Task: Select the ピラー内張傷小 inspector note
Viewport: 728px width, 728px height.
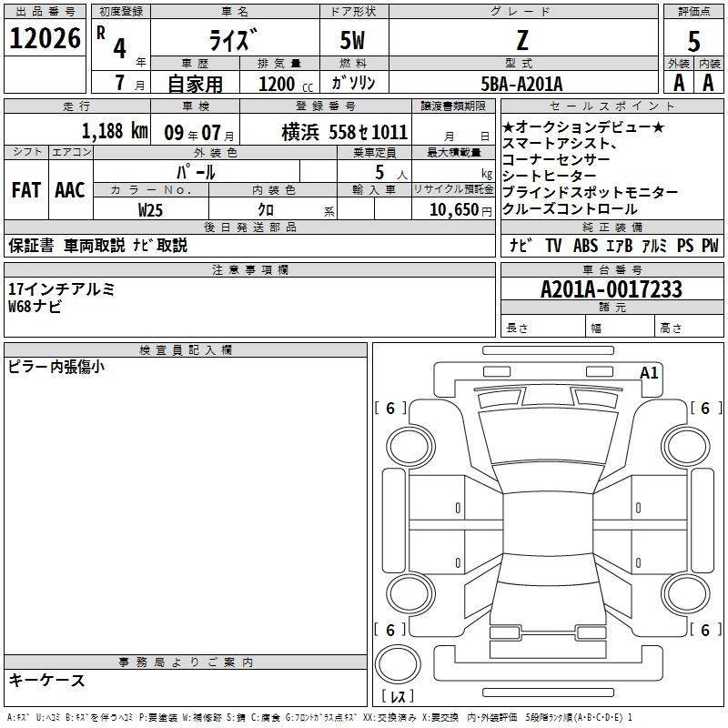Action: pos(56,367)
